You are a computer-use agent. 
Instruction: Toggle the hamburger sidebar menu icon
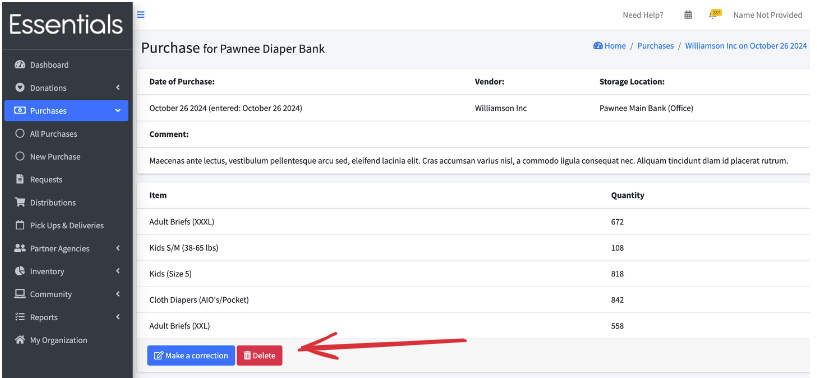click(x=141, y=15)
